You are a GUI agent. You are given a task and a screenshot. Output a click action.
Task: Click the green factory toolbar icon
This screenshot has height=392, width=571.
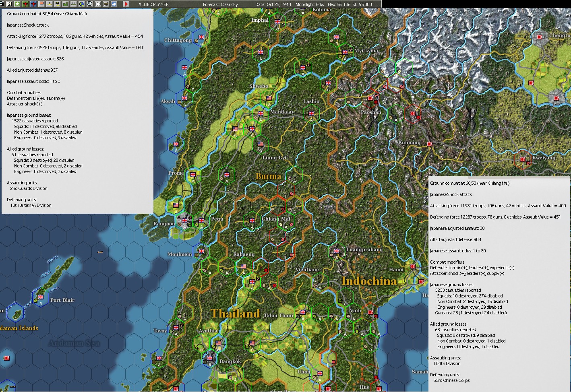[x=66, y=4]
